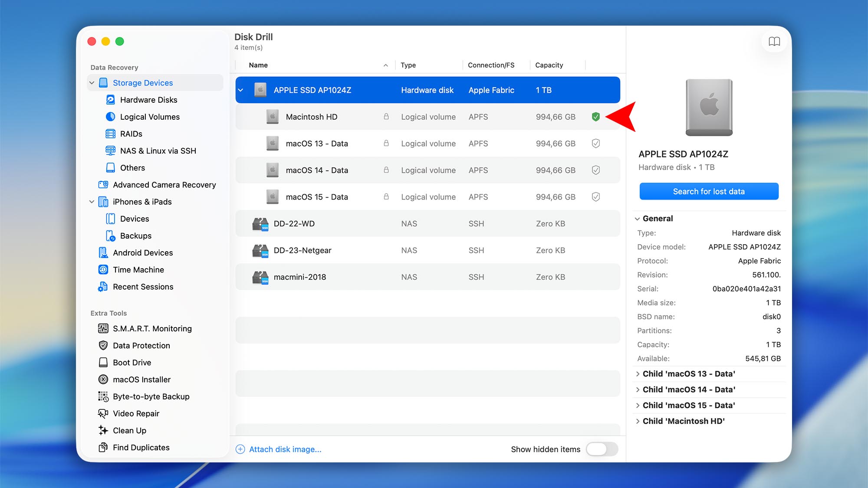
Task: Click the Find Duplicates icon
Action: pyautogui.click(x=103, y=447)
